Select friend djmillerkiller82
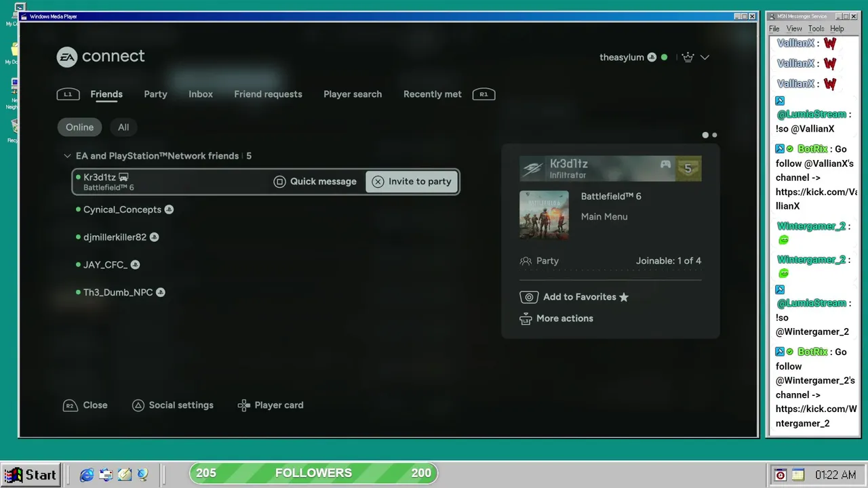Image resolution: width=868 pixels, height=488 pixels. pyautogui.click(x=115, y=237)
